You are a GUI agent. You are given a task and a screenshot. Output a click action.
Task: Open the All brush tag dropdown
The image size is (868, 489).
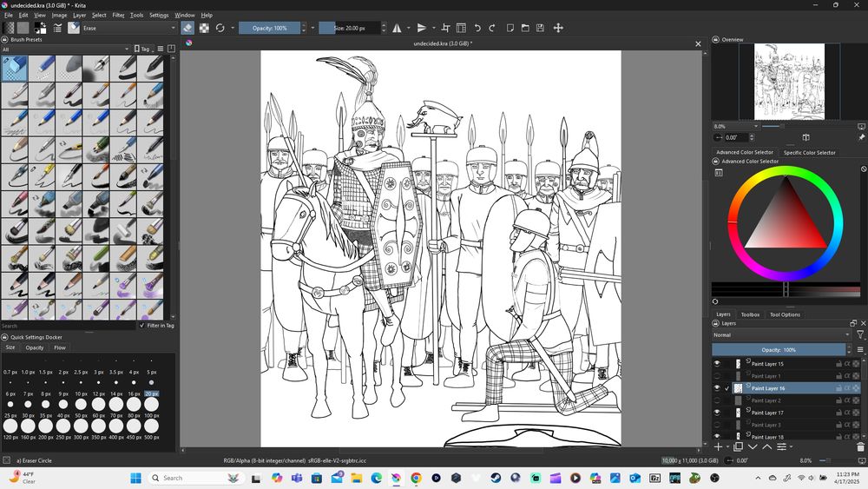65,50
